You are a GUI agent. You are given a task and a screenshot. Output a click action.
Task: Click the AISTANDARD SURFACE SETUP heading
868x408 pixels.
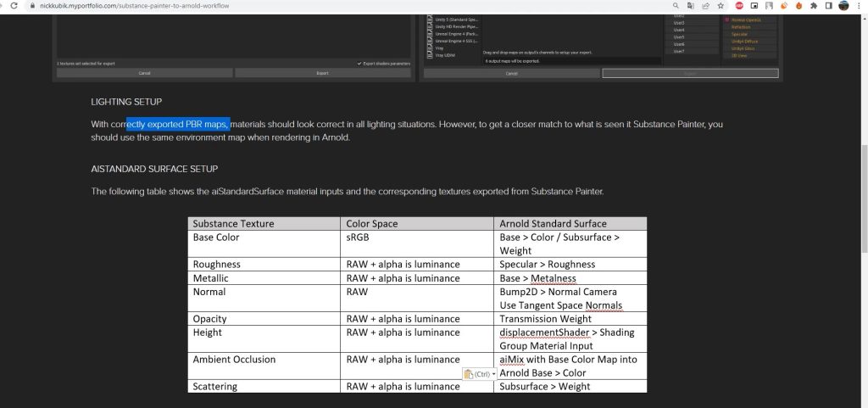pos(154,169)
